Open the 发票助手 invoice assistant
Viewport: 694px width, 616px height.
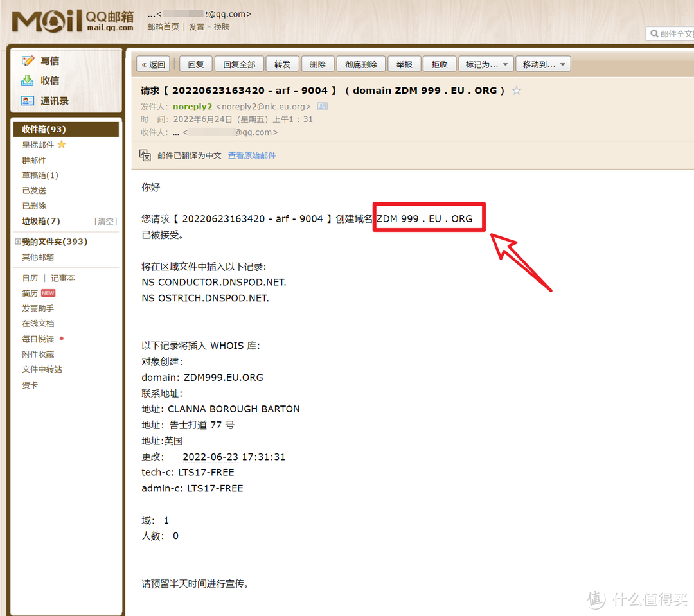pos(38,308)
